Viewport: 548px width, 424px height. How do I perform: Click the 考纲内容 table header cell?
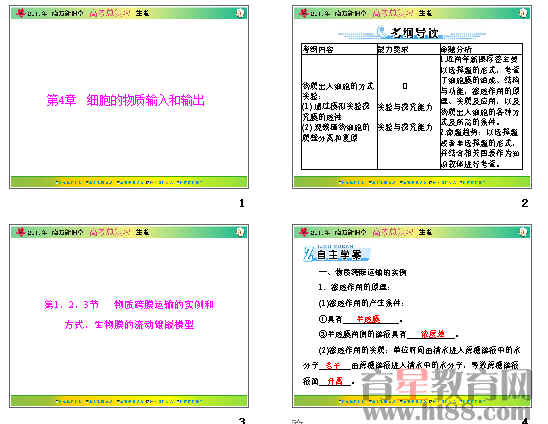(339, 49)
